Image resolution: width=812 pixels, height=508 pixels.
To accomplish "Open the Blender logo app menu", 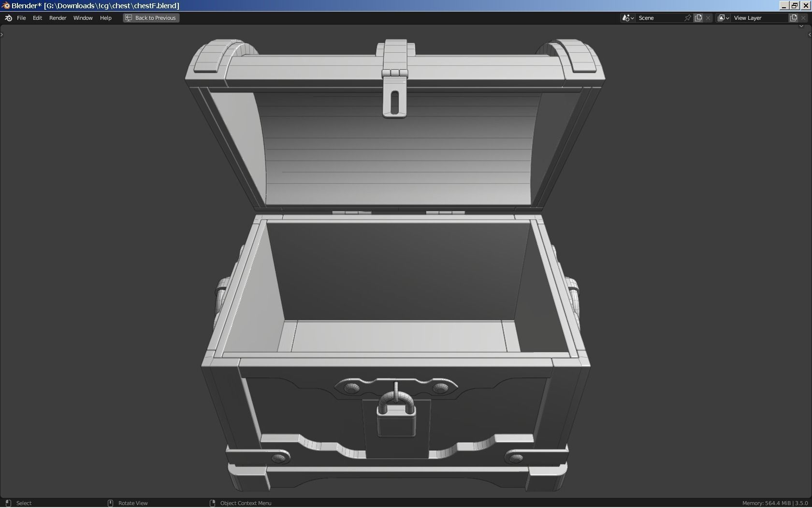I will 8,18.
